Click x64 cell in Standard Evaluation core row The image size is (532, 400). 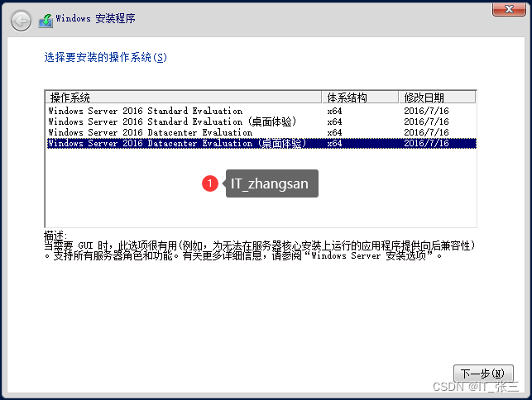334,112
